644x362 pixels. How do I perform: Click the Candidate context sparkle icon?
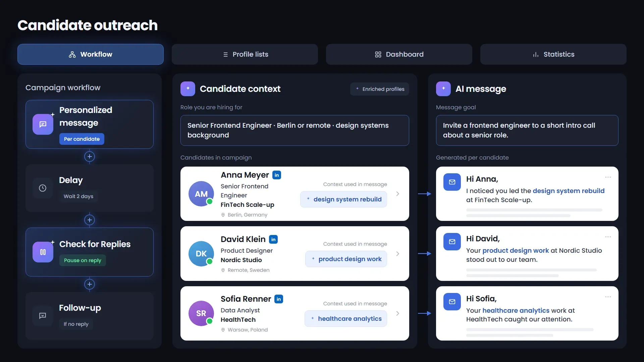click(188, 89)
